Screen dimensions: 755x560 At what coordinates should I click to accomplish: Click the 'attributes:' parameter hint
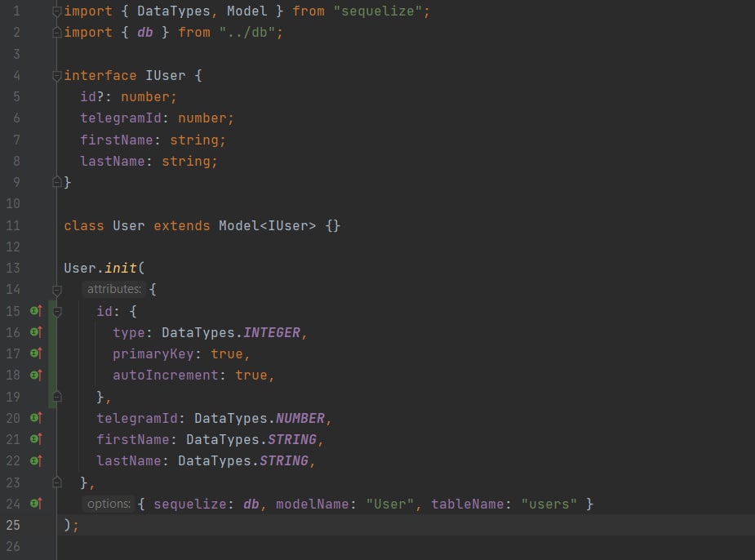point(113,289)
